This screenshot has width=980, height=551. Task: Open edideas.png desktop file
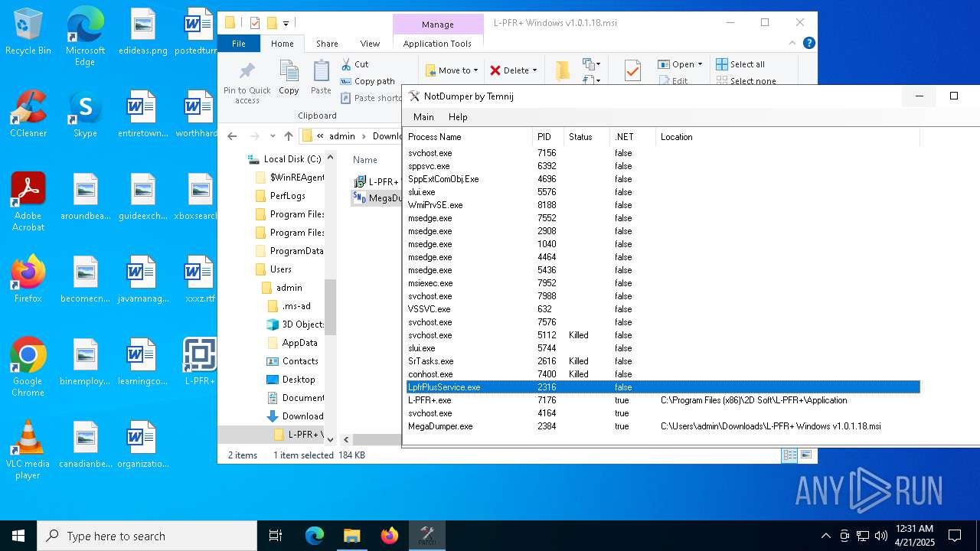pyautogui.click(x=142, y=32)
